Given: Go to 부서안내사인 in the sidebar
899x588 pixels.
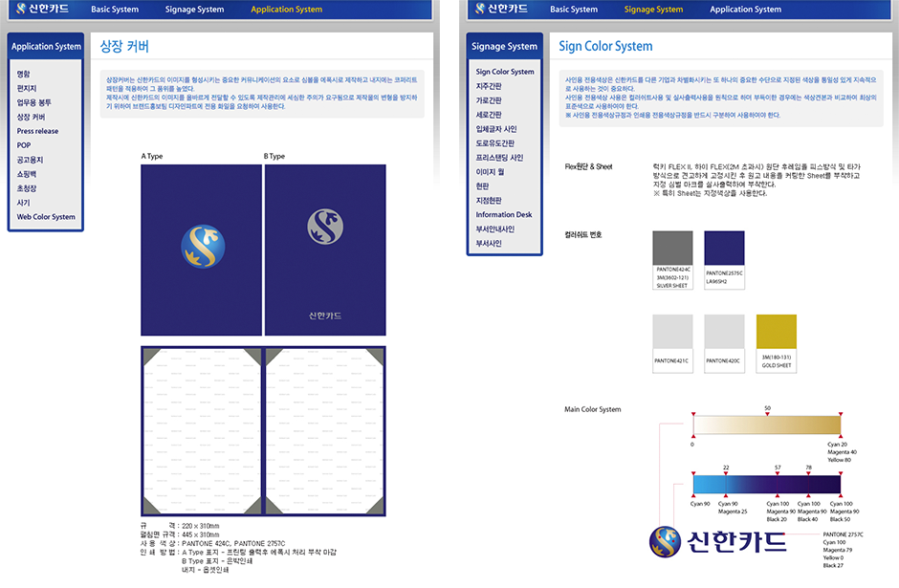Looking at the screenshot, I should pos(494,229).
